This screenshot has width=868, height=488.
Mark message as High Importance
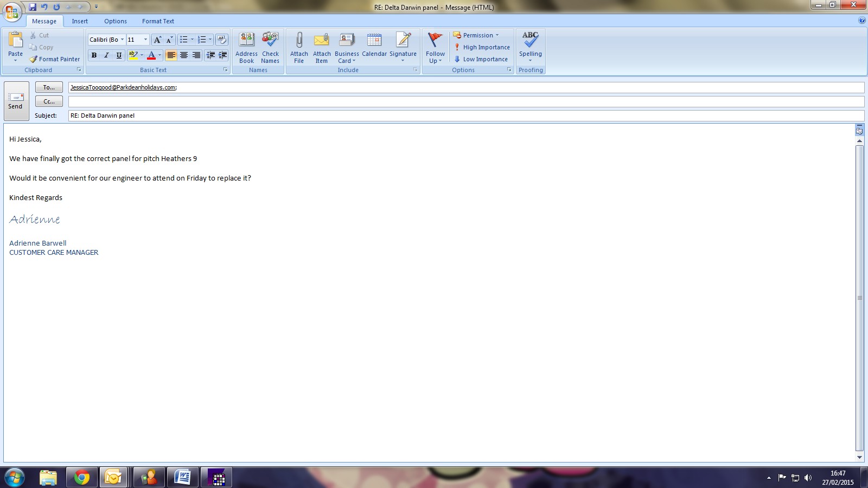coord(482,47)
